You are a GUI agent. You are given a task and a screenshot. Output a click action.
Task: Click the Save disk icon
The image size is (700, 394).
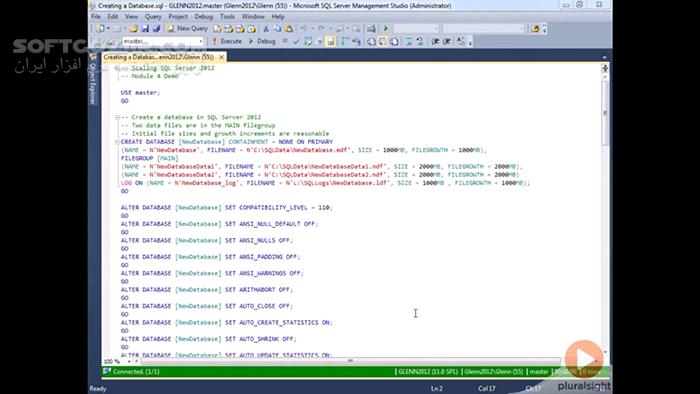tap(145, 29)
